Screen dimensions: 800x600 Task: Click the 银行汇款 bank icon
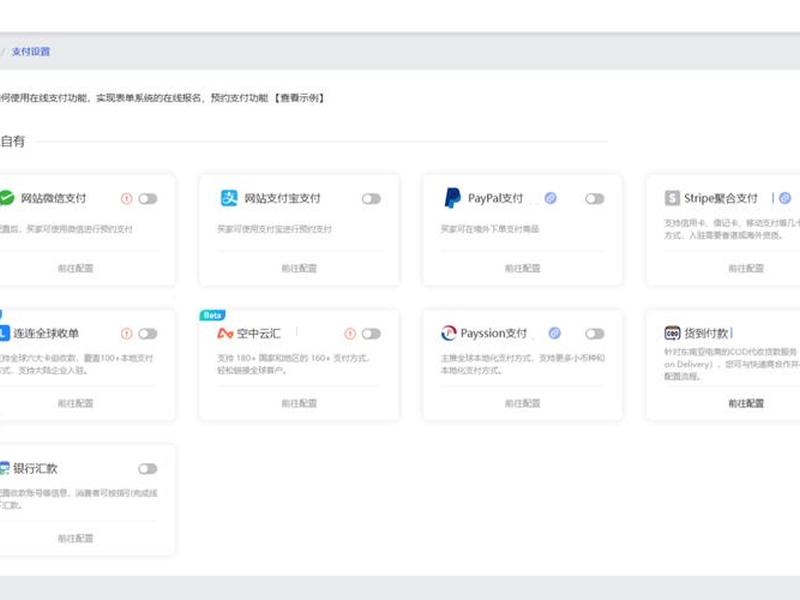[x=5, y=468]
